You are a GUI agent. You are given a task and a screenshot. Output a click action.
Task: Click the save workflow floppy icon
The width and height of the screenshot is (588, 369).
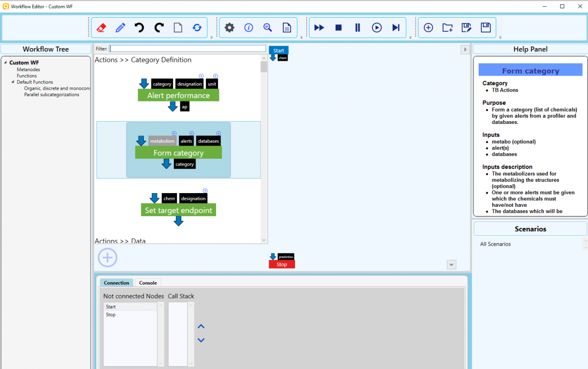[486, 28]
